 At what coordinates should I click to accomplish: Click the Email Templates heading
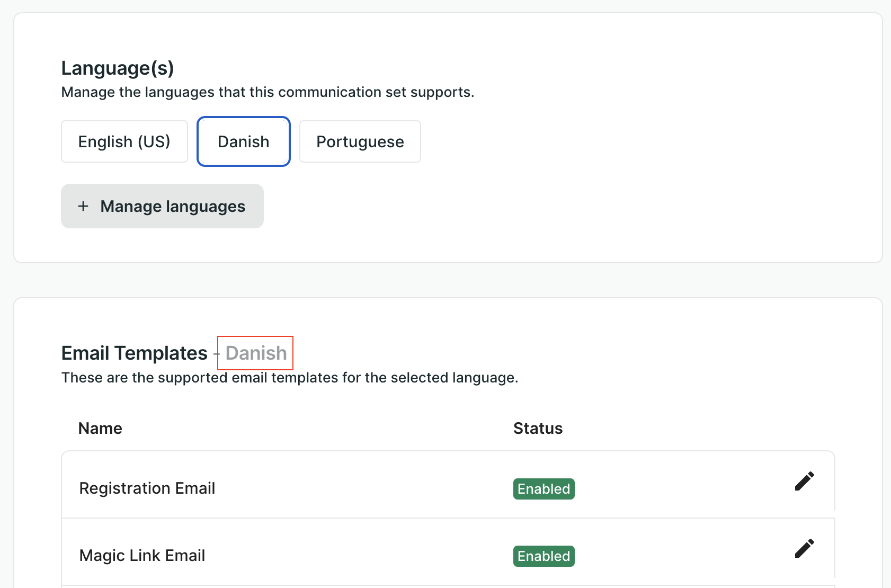pyautogui.click(x=135, y=353)
